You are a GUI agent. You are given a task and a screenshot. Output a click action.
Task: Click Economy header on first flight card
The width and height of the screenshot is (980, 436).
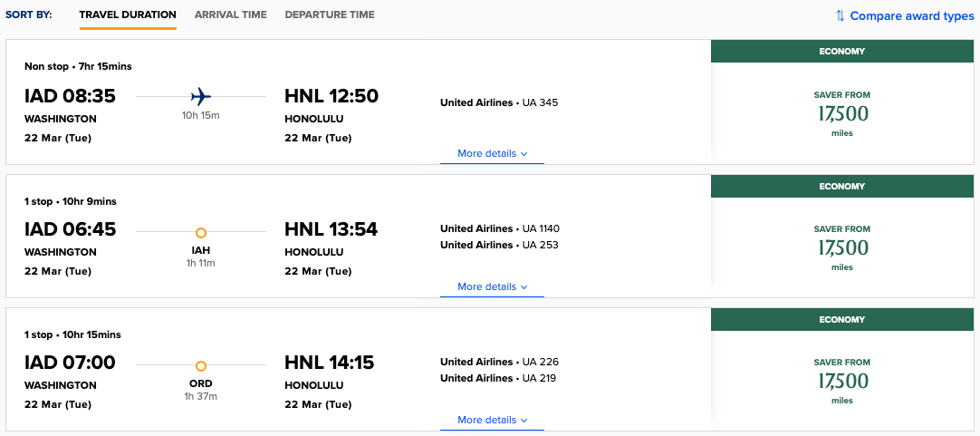(841, 52)
